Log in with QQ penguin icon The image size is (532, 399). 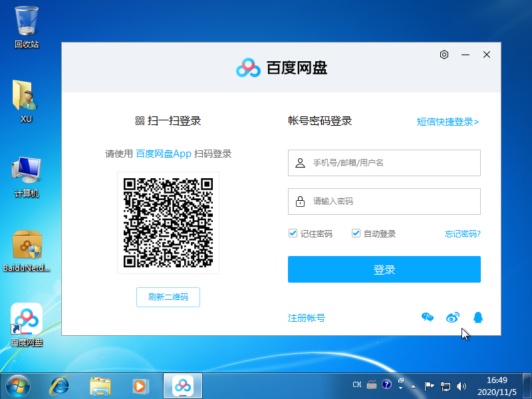(x=477, y=318)
